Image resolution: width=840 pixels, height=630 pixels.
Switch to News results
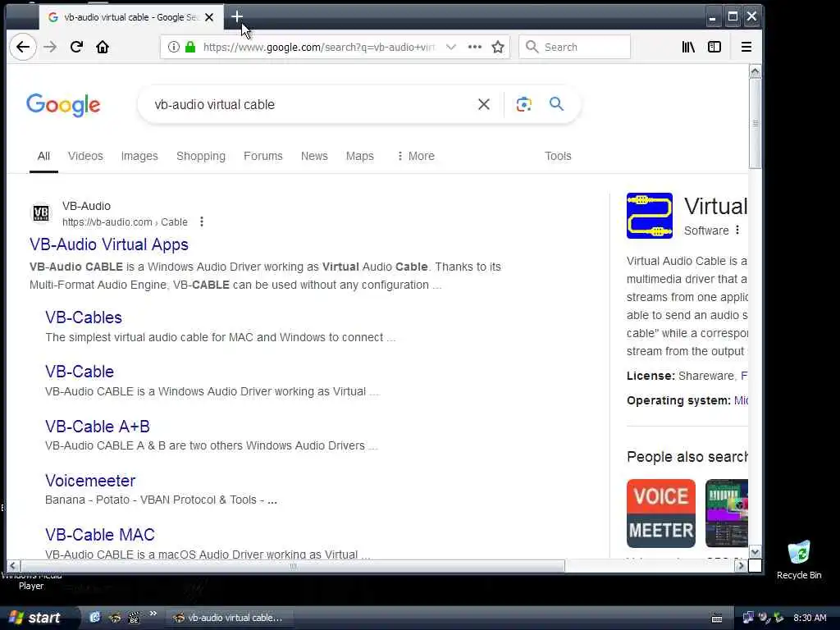314,156
